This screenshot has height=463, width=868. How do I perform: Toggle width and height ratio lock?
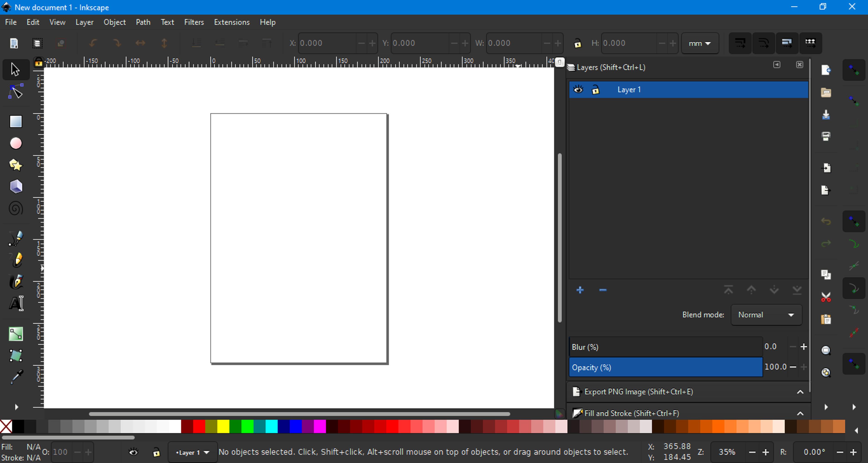pos(578,43)
